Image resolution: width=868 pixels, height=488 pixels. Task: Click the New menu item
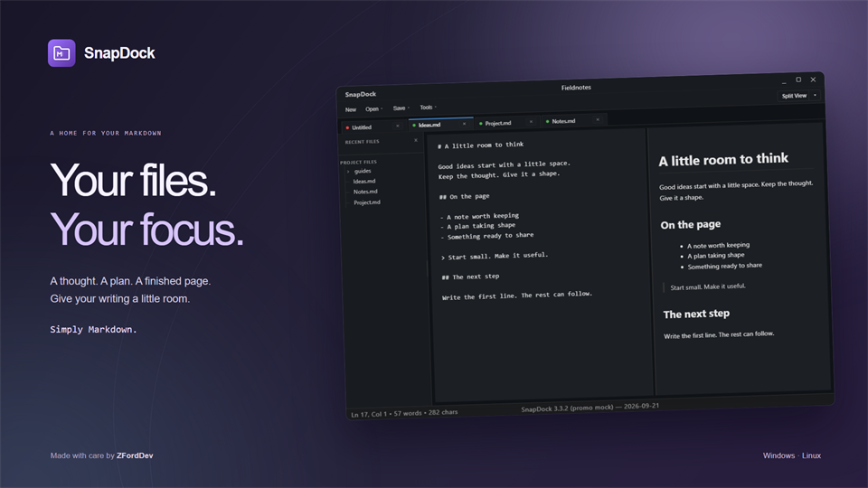tap(351, 109)
